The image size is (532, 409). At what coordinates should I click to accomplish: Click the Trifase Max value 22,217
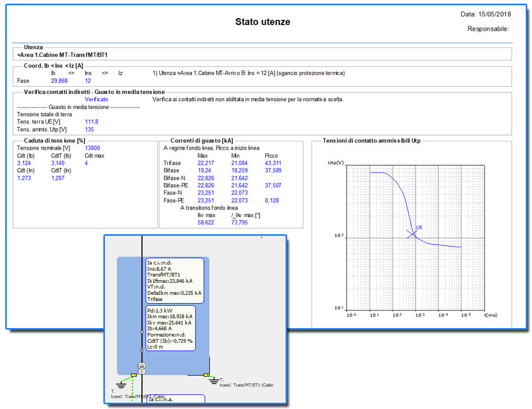point(207,163)
